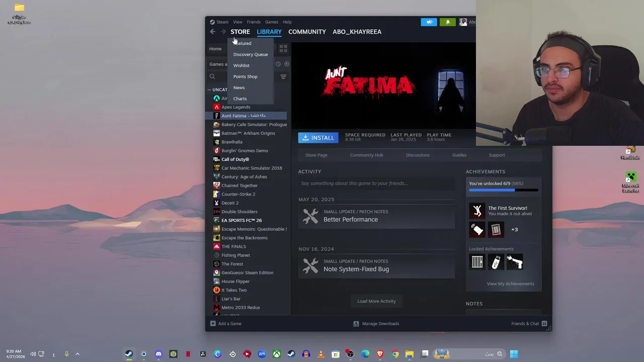Open the Steam menu
This screenshot has height=362, width=644.
point(222,22)
